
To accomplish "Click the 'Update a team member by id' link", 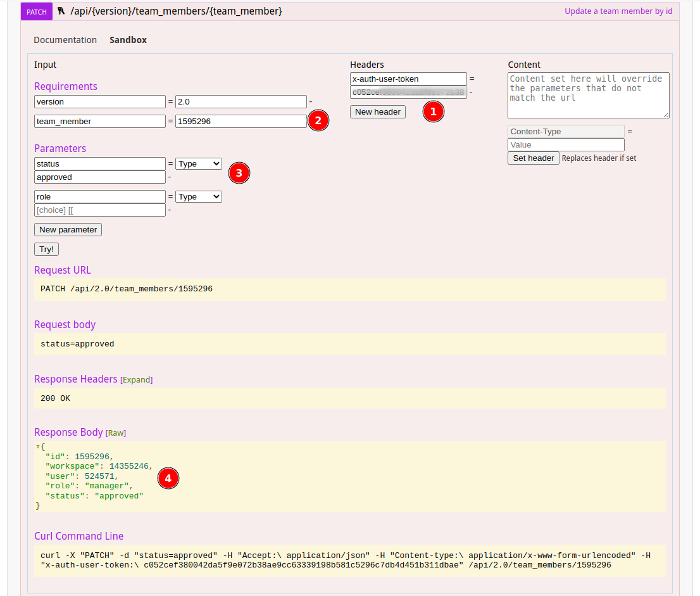I will point(618,11).
